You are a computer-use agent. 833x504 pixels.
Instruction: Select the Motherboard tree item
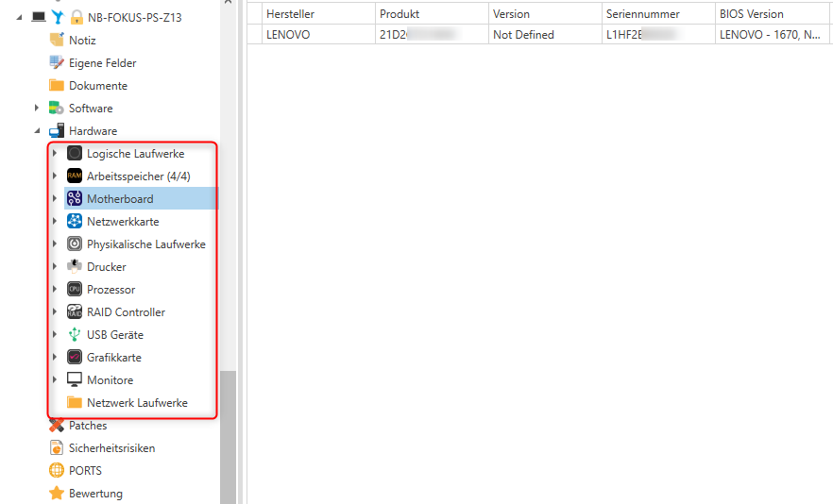click(x=120, y=199)
